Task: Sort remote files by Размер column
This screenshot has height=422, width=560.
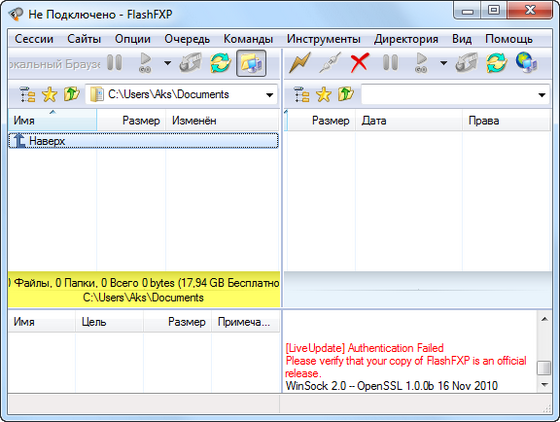Action: point(321,120)
